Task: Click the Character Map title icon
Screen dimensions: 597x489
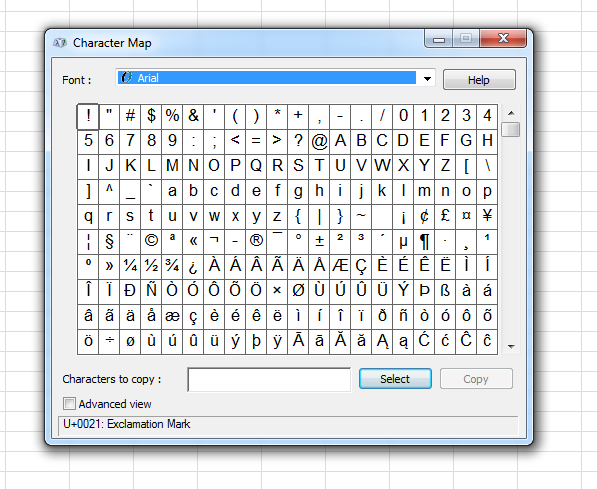Action: 60,43
